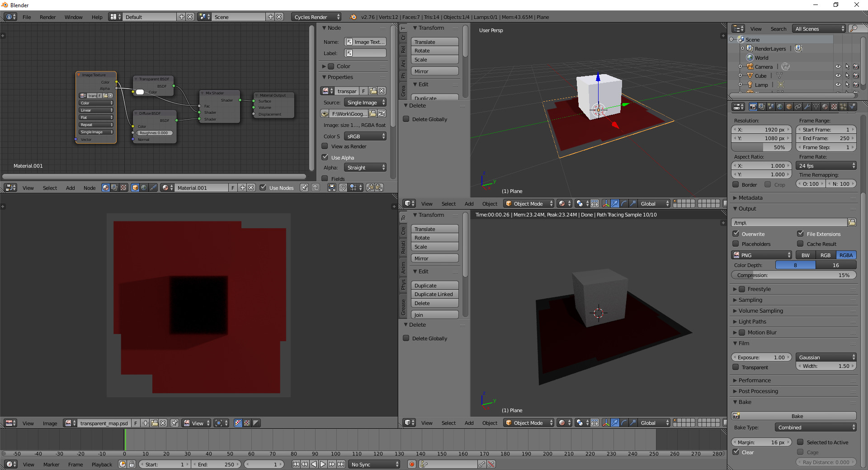
Task: Enable the View as Render checkbox
Action: tap(325, 146)
